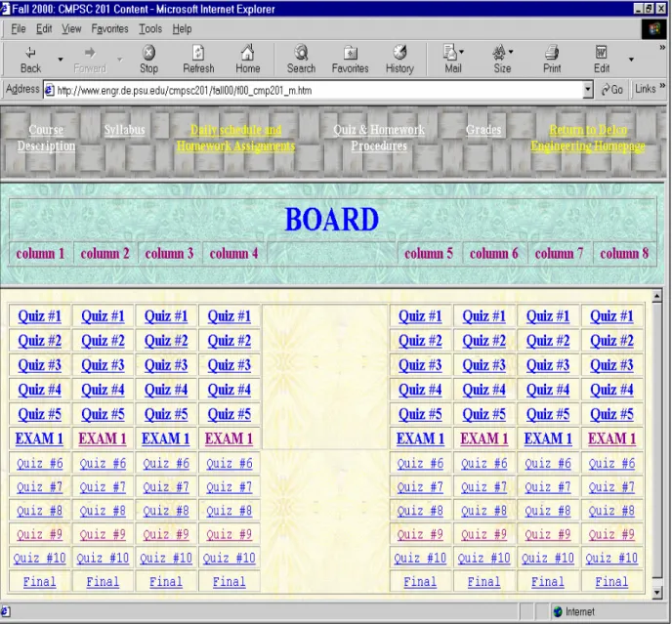Open Quiz #2 in column 5
The image size is (672, 624).
[420, 341]
